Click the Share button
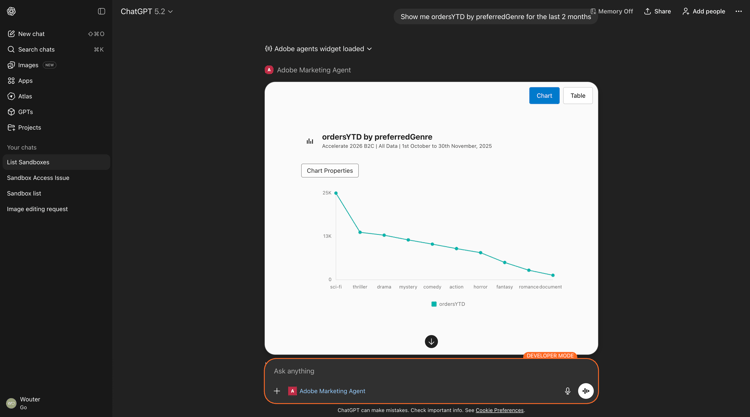This screenshot has height=417, width=750. point(657,11)
